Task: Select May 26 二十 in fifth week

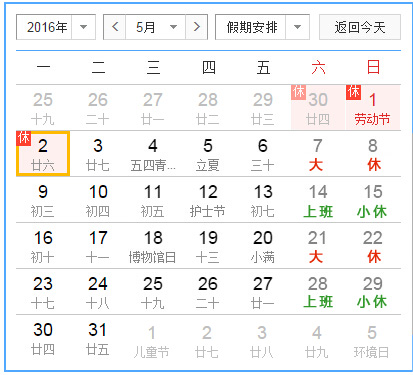Action: coord(208,292)
